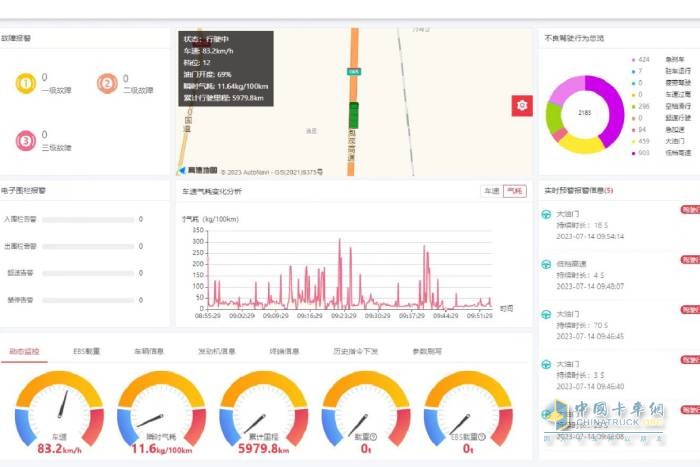Click steering wheel icon of 09:46:45 alert
Viewport: 700px width, 467px height.
[546, 314]
